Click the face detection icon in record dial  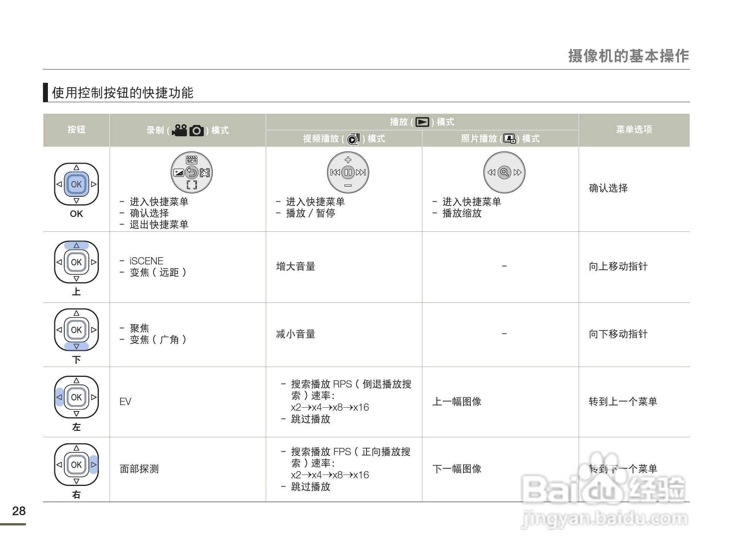click(205, 173)
